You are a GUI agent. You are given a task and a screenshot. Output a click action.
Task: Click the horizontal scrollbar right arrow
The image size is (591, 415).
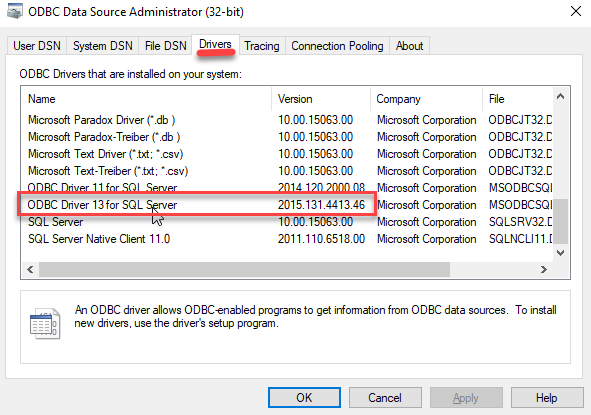(x=544, y=270)
